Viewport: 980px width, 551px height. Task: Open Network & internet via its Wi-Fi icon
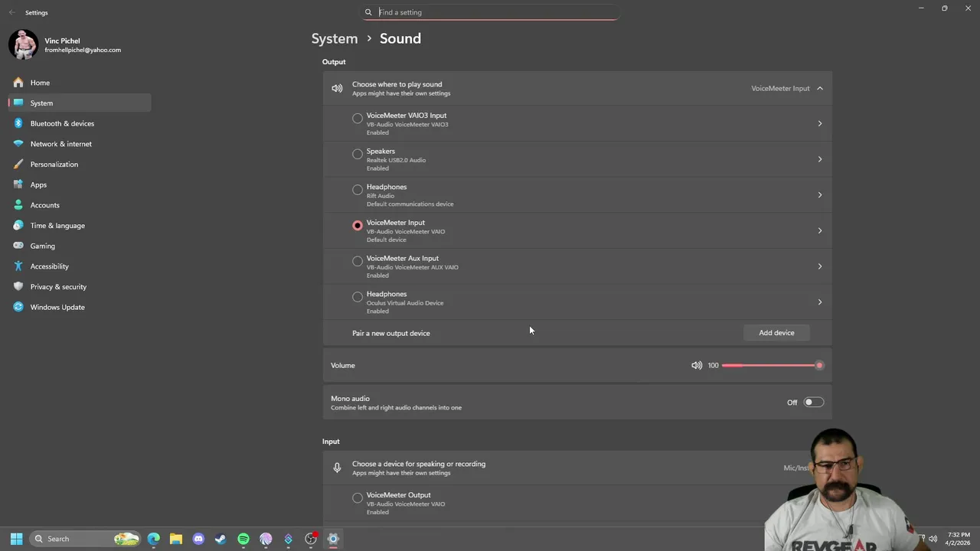pos(17,144)
